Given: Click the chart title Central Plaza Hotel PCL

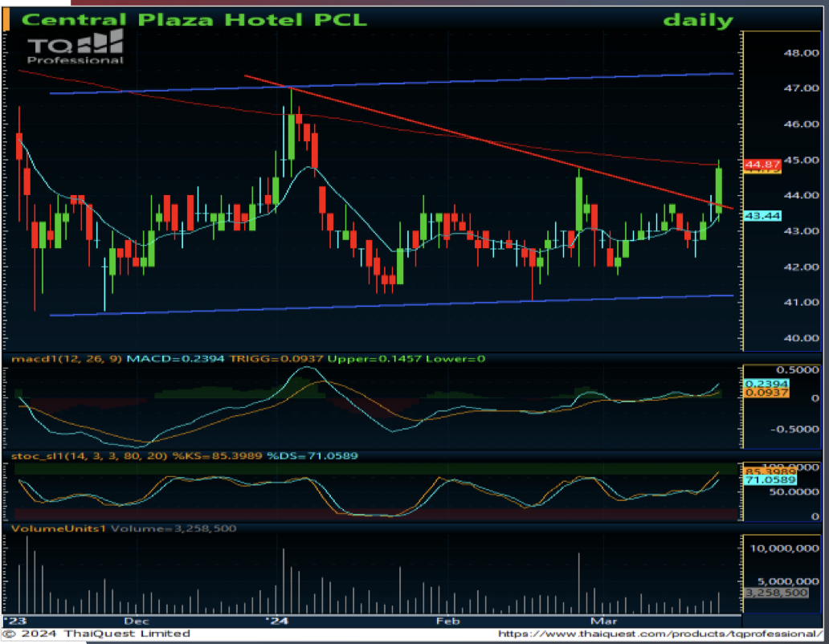Looking at the screenshot, I should pos(194,20).
